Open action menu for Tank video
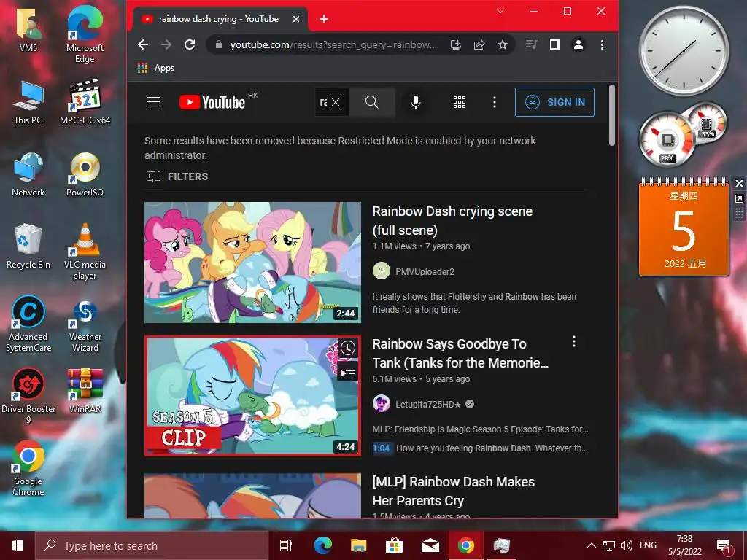The height and width of the screenshot is (560, 747). point(573,341)
